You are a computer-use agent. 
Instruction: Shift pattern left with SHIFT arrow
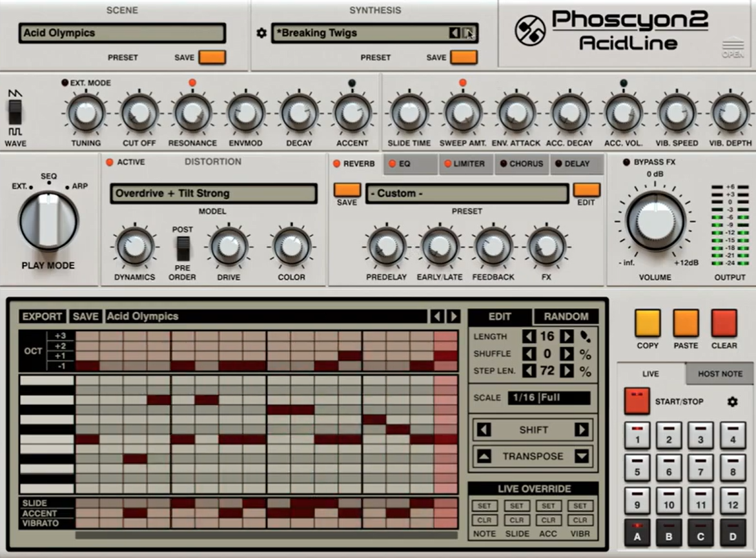(484, 429)
